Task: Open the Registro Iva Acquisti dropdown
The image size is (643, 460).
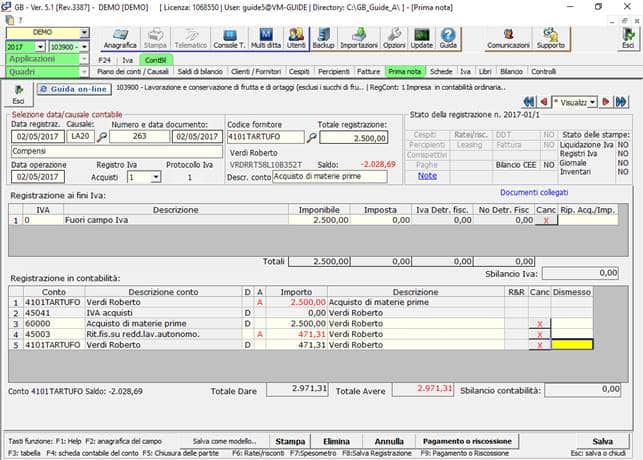Action: click(x=156, y=177)
